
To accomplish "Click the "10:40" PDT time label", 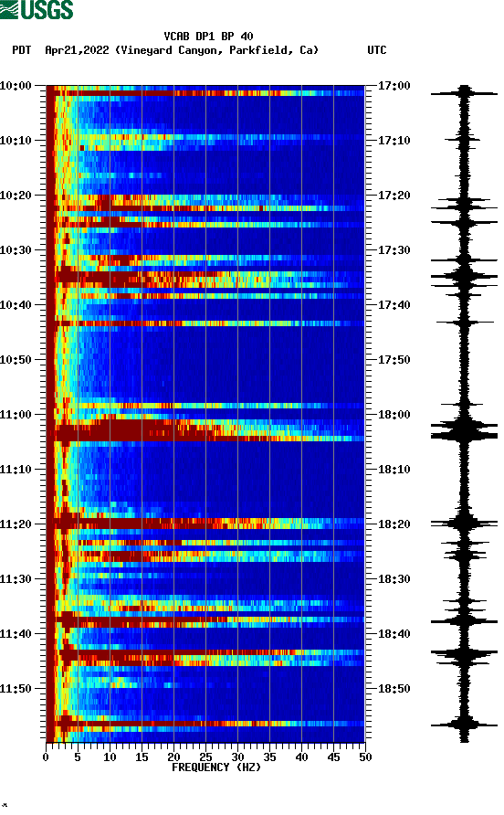I will click(16, 305).
